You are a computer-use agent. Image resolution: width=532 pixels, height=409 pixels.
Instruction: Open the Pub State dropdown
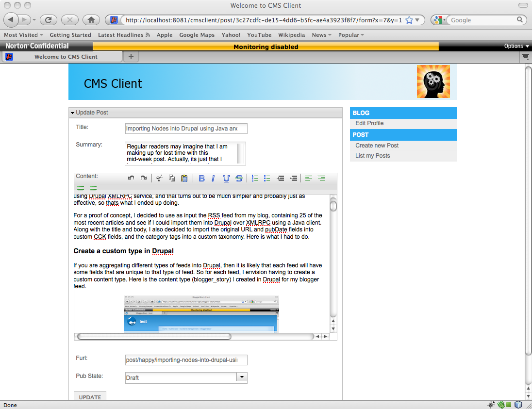point(242,377)
